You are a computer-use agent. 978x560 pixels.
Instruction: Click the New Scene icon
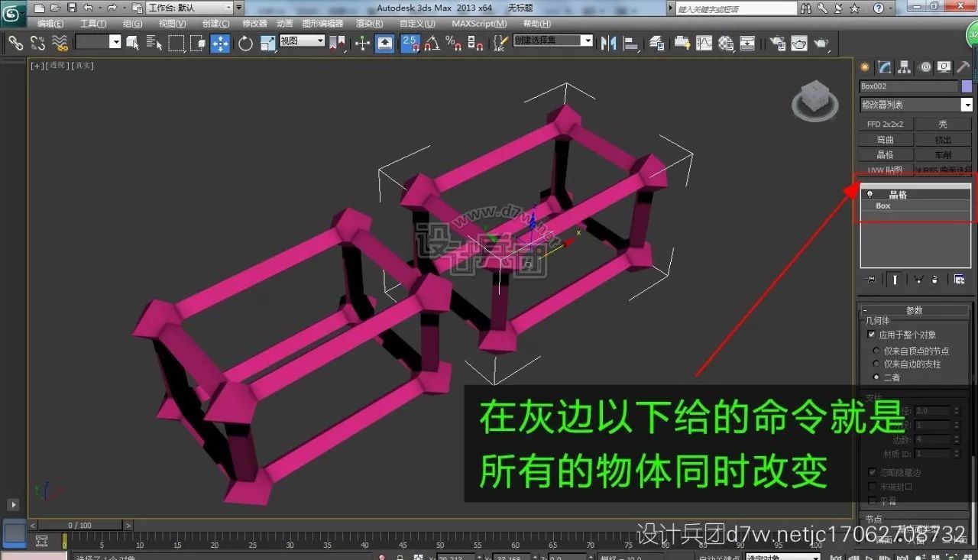40,8
